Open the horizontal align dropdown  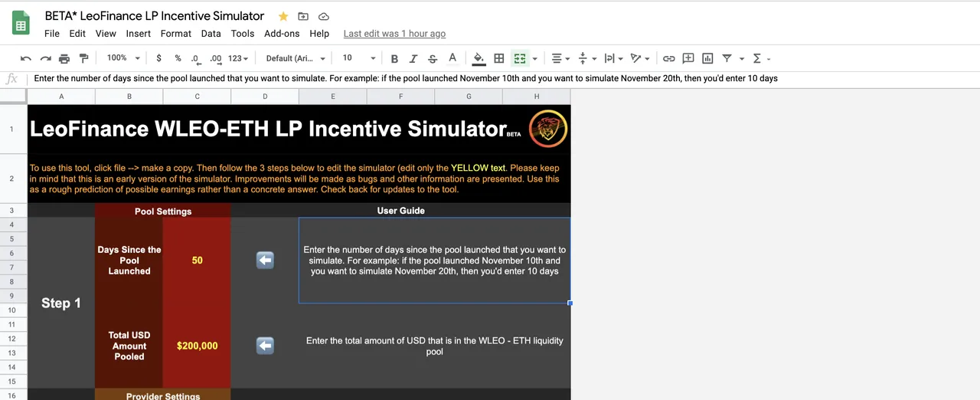tap(560, 58)
